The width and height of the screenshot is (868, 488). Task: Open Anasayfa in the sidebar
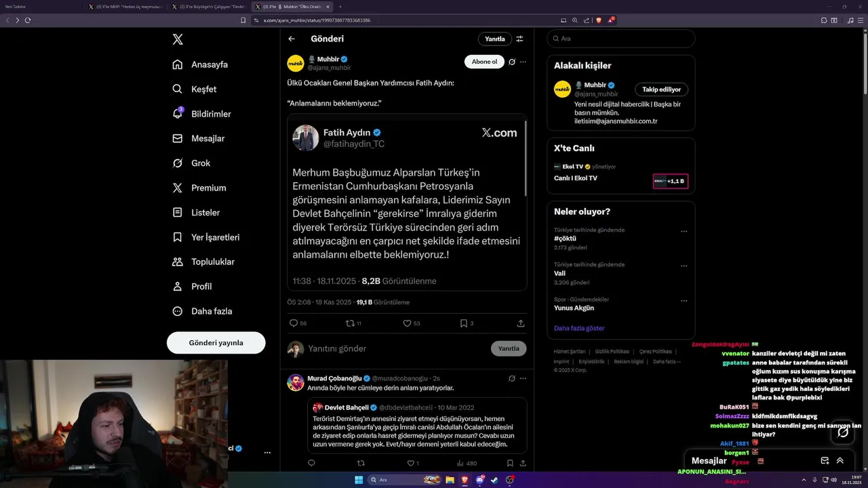pyautogui.click(x=200, y=64)
